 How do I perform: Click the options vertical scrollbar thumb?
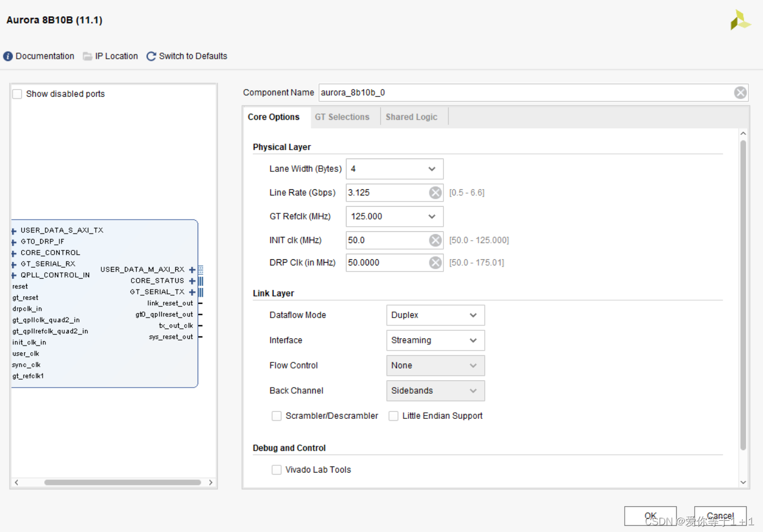[x=743, y=295]
